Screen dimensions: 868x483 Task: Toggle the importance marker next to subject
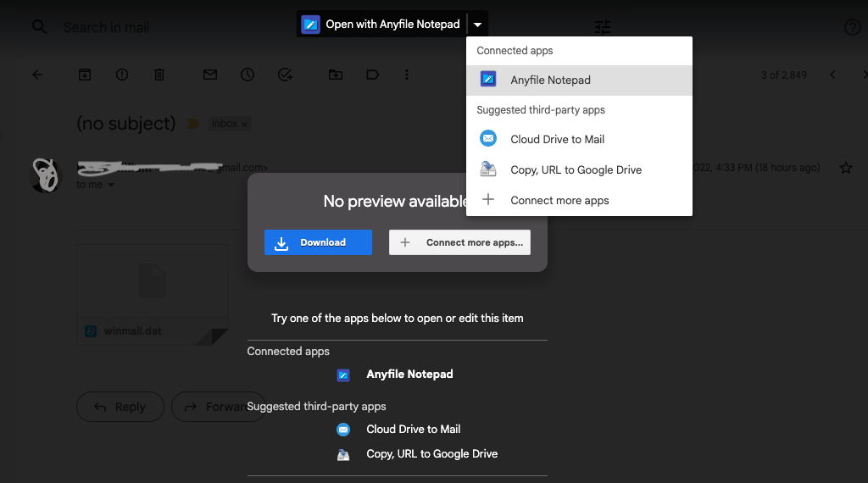[193, 124]
